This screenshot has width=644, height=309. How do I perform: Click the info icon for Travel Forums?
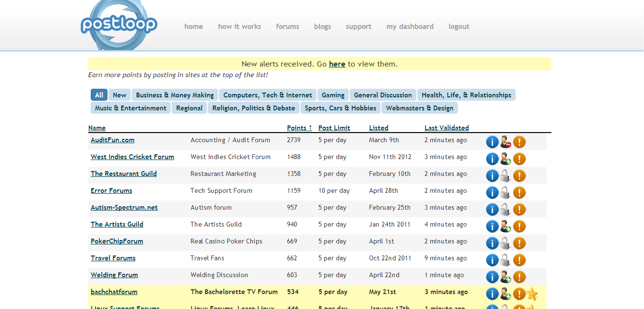(492, 260)
